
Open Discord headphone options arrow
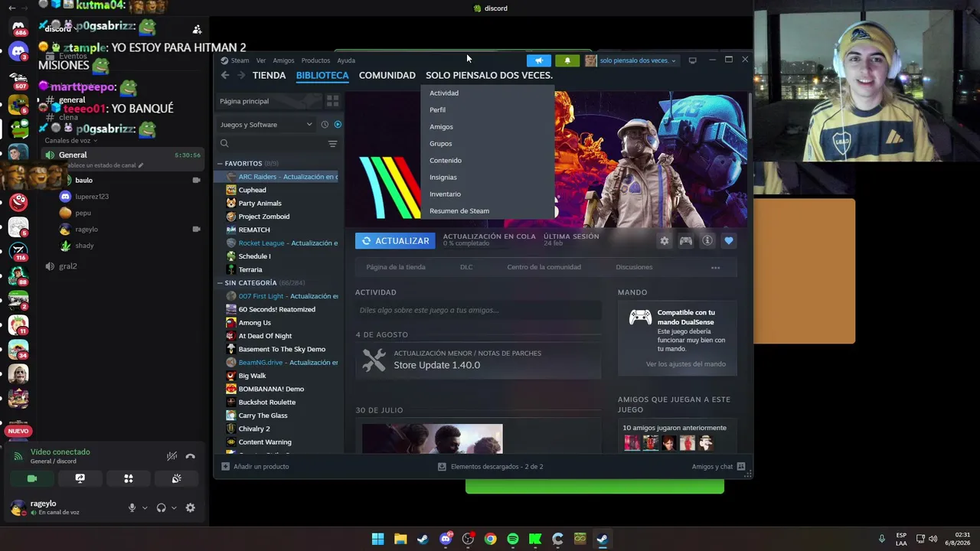pyautogui.click(x=174, y=508)
